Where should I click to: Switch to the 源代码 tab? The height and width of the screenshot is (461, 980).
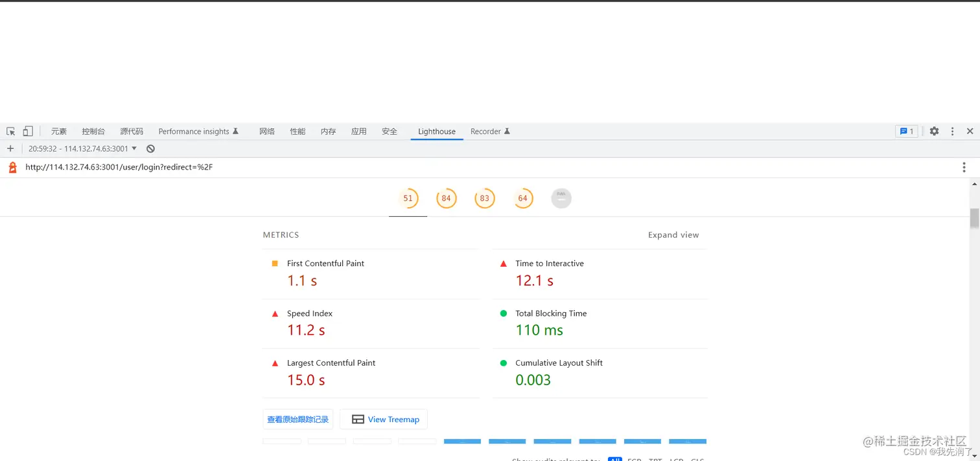132,131
